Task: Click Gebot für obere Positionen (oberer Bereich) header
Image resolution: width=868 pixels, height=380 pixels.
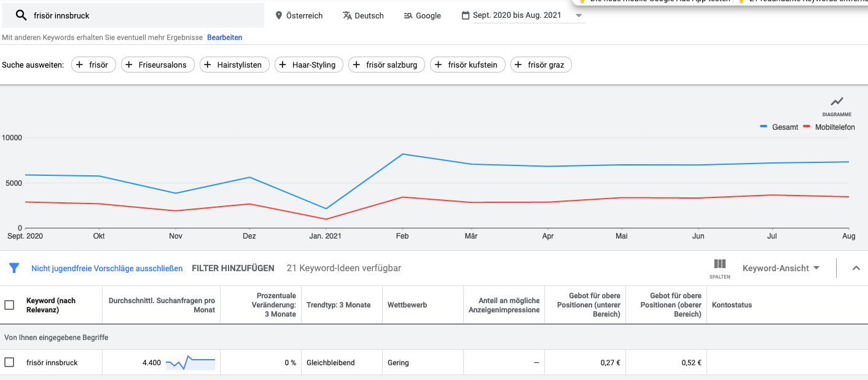Action: point(671,305)
